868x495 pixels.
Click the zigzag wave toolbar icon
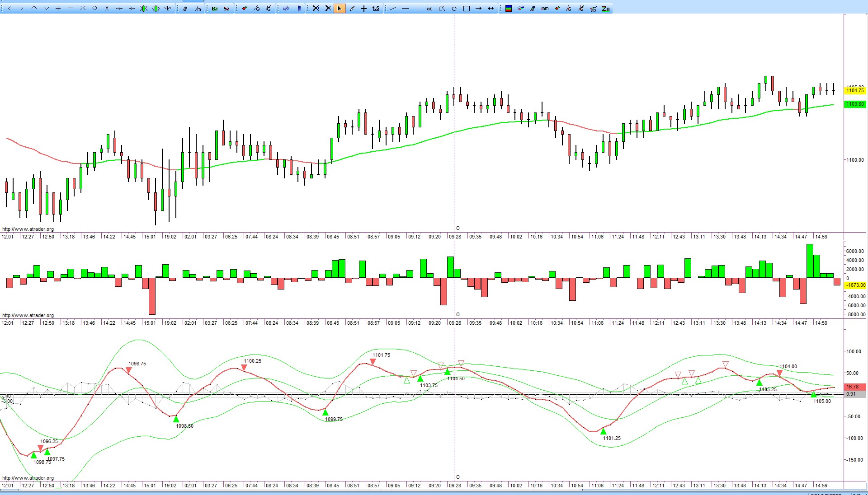point(168,9)
